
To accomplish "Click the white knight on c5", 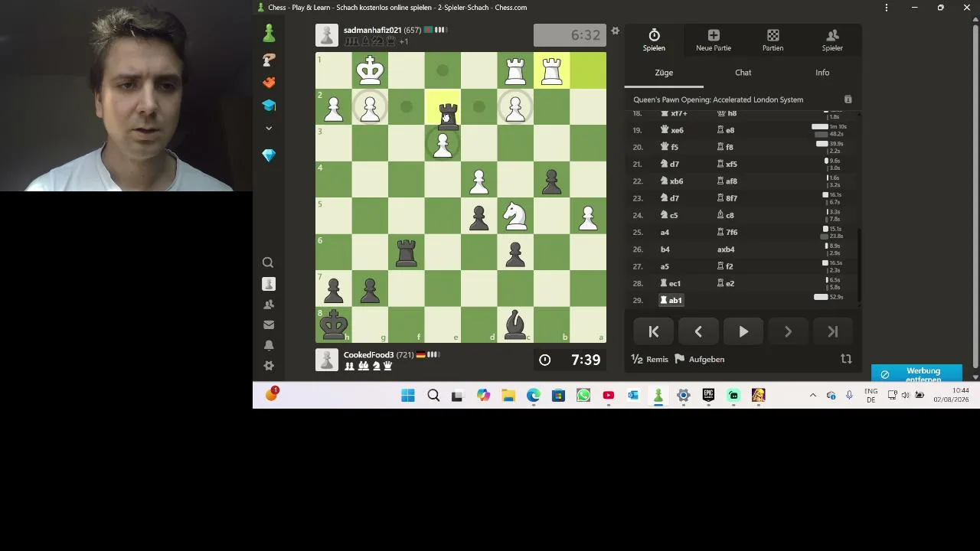I will pyautogui.click(x=515, y=216).
